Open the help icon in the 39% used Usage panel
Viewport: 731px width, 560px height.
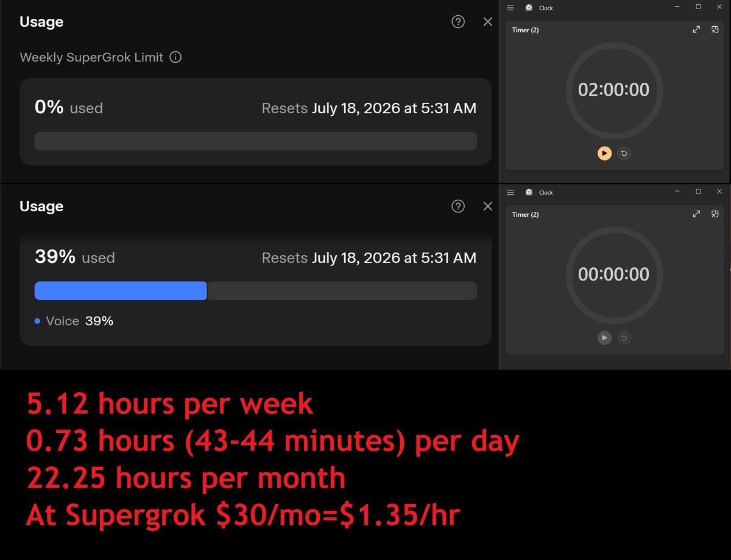(458, 206)
